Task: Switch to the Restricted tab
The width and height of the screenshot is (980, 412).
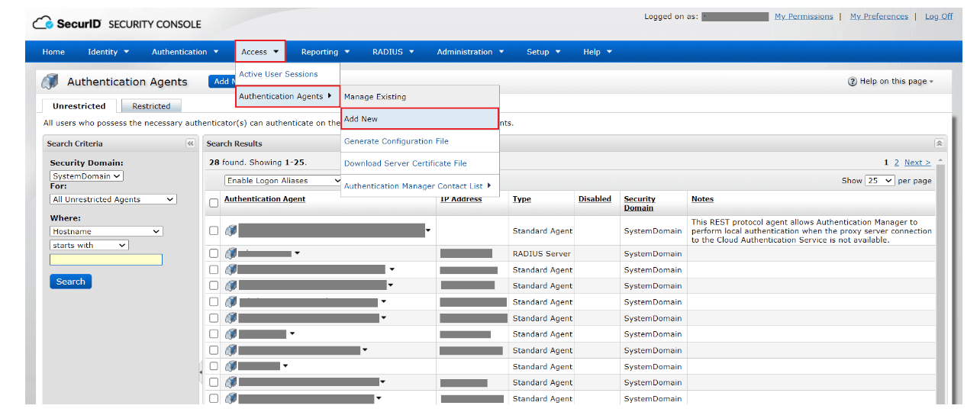Action: point(151,106)
